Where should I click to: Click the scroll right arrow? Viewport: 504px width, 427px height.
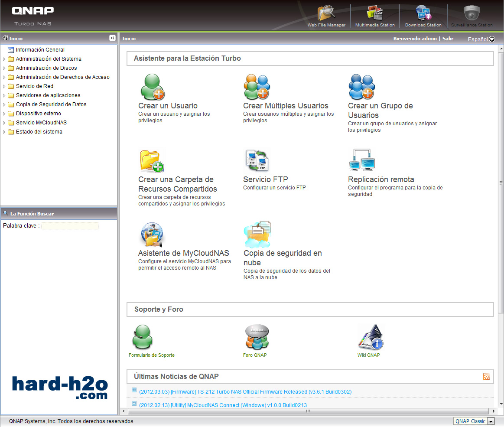click(x=494, y=411)
